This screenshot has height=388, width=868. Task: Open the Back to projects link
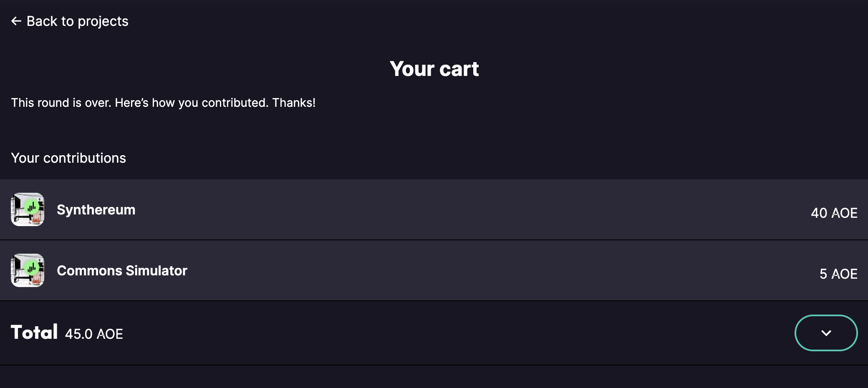tap(78, 21)
